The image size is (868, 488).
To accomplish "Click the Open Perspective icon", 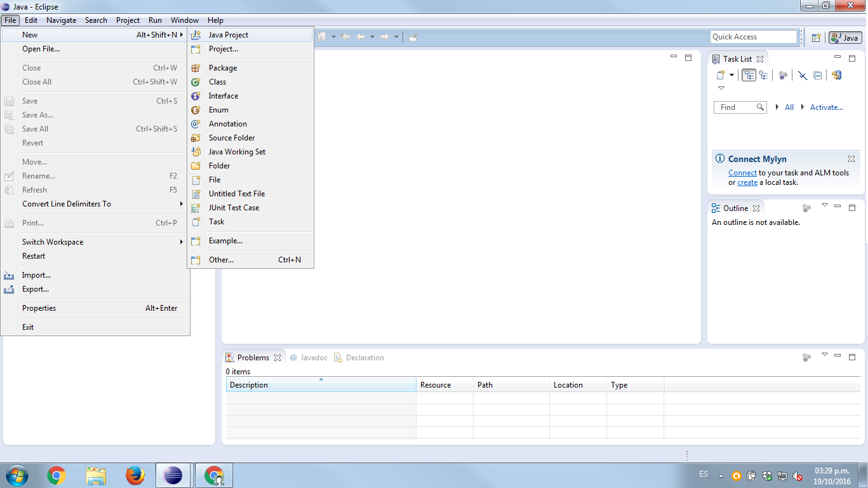I will [816, 37].
